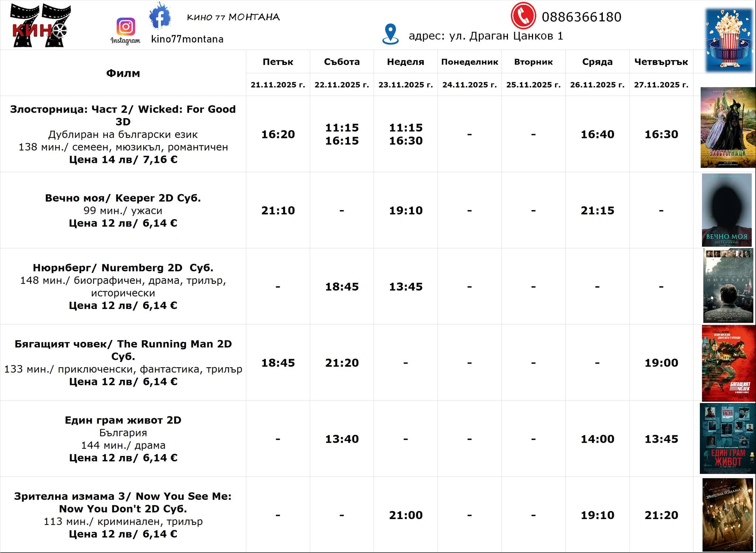Click the Kino 77 film logo
The width and height of the screenshot is (756, 553).
point(40,25)
